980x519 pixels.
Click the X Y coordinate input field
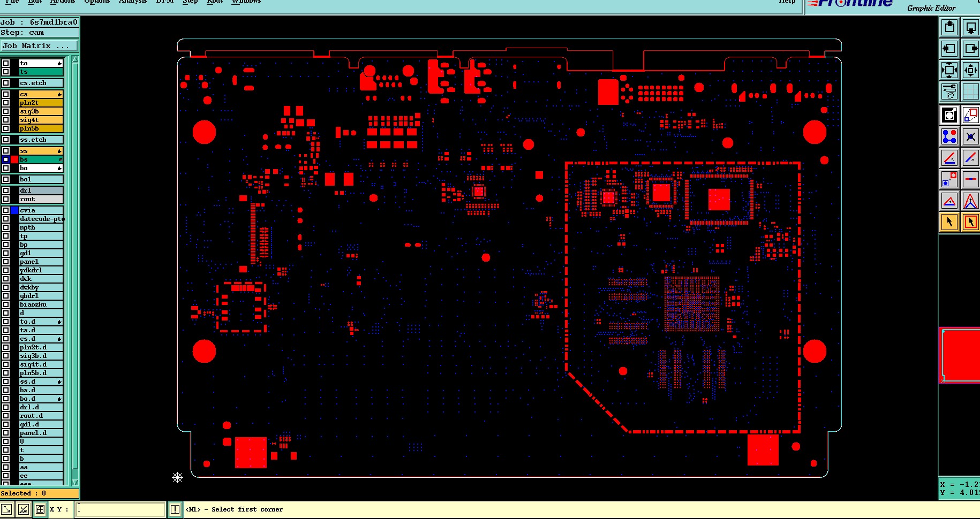tap(120, 509)
